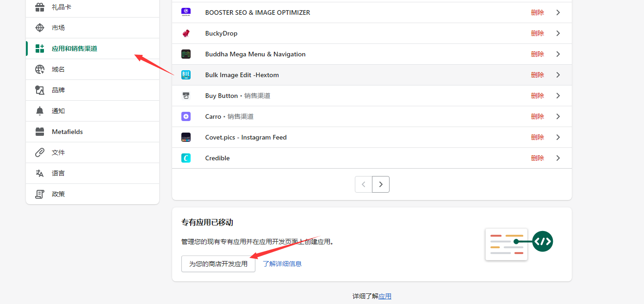Viewport: 644px width, 304px height.
Task: Delete the Covet.pics - Instagram Feed app
Action: (538, 137)
